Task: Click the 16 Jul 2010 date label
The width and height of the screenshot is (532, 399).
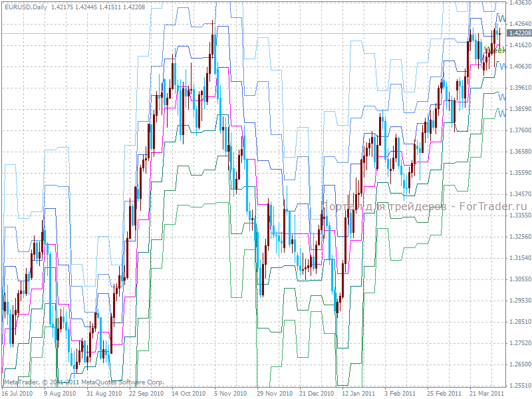Action: [x=17, y=393]
